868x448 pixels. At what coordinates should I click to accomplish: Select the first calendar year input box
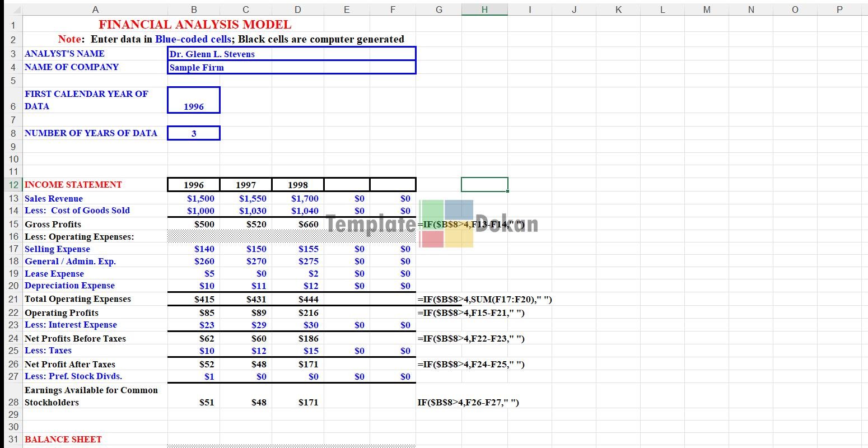tap(194, 100)
